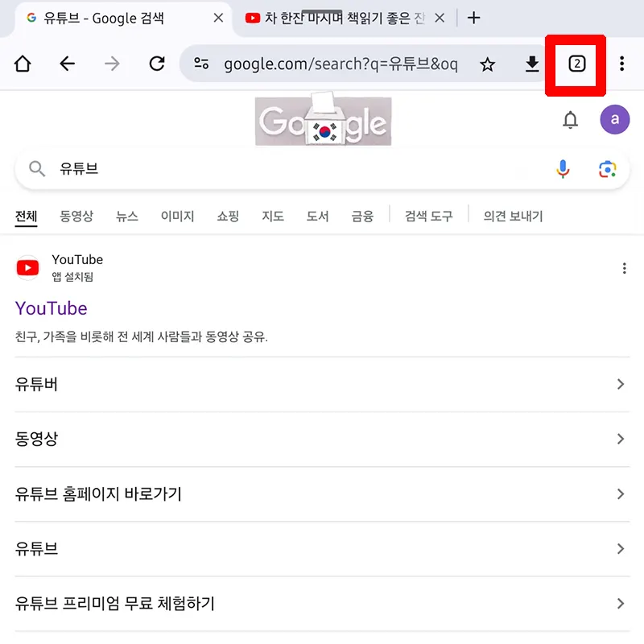Screen dimensions: 644x644
Task: Expand 유튜브 홈페이지 바로가기 row
Action: pyautogui.click(x=322, y=493)
